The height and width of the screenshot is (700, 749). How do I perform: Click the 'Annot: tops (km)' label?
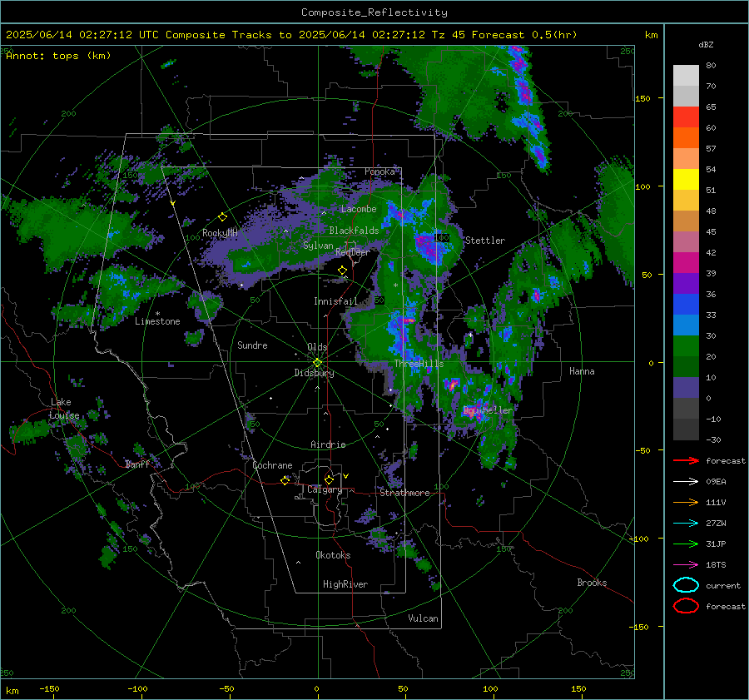[58, 56]
